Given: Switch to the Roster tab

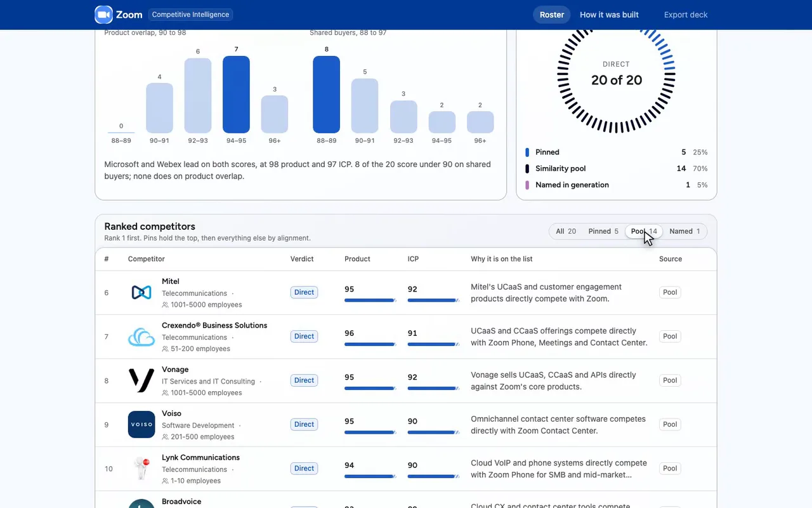Looking at the screenshot, I should click(x=552, y=15).
